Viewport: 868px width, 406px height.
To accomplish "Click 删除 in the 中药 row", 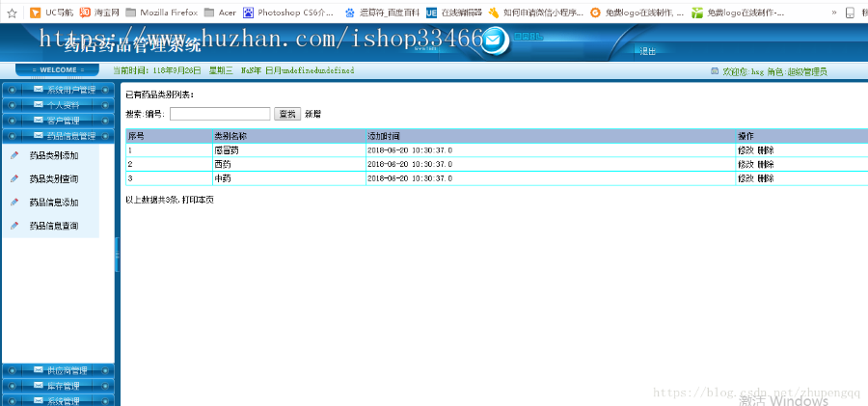I will click(x=766, y=178).
